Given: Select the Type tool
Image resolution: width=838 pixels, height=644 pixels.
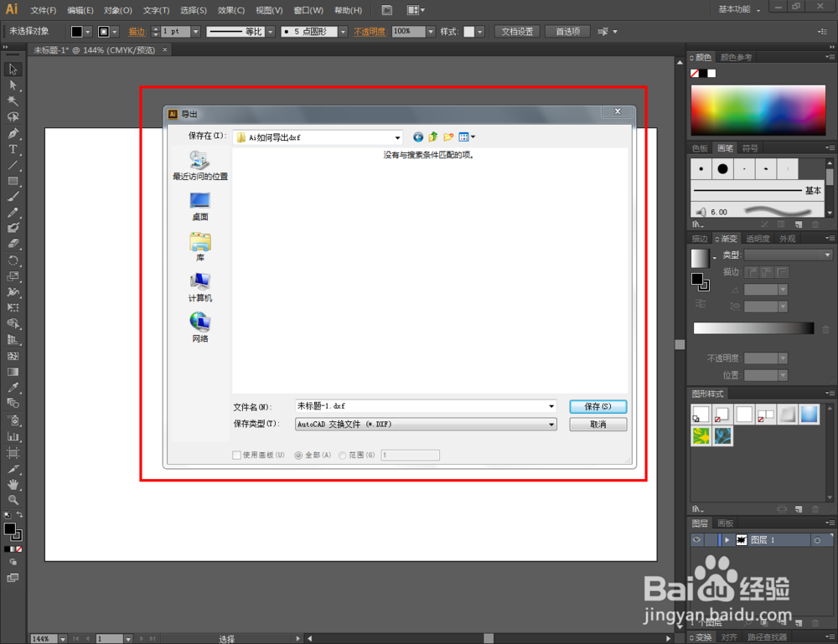Looking at the screenshot, I should coord(13,150).
